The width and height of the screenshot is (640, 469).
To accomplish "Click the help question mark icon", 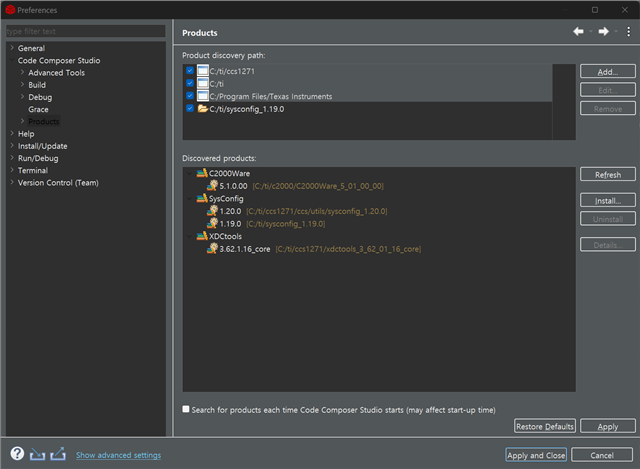I will point(17,454).
